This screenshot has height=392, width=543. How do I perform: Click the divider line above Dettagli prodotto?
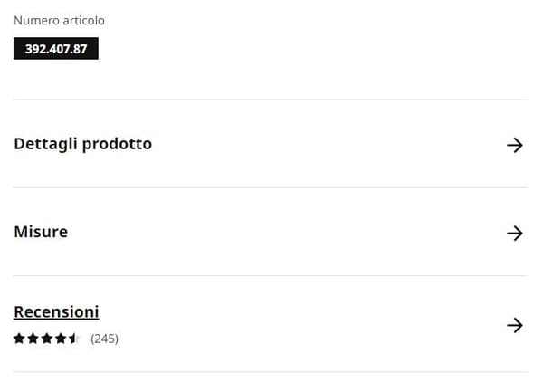tap(270, 100)
